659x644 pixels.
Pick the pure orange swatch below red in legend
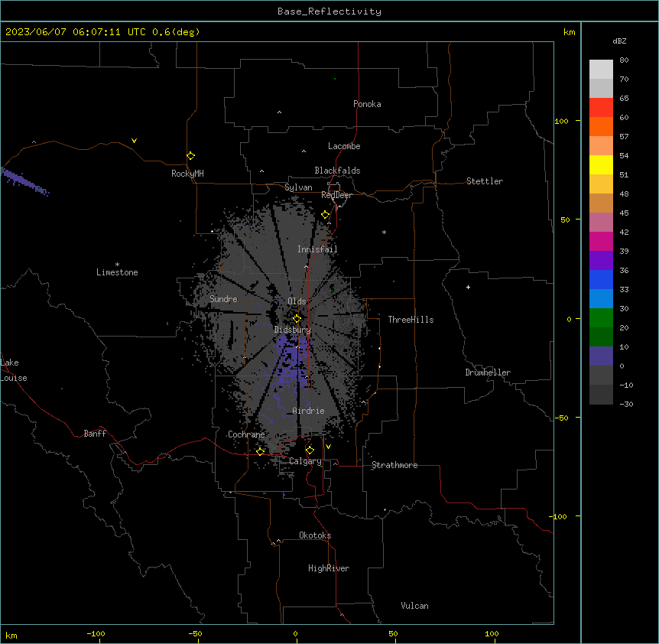click(x=601, y=126)
